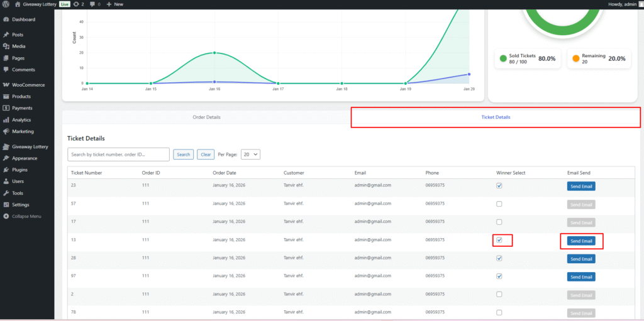Click the updates icon in admin bar
The height and width of the screenshot is (321, 644).
(76, 4)
